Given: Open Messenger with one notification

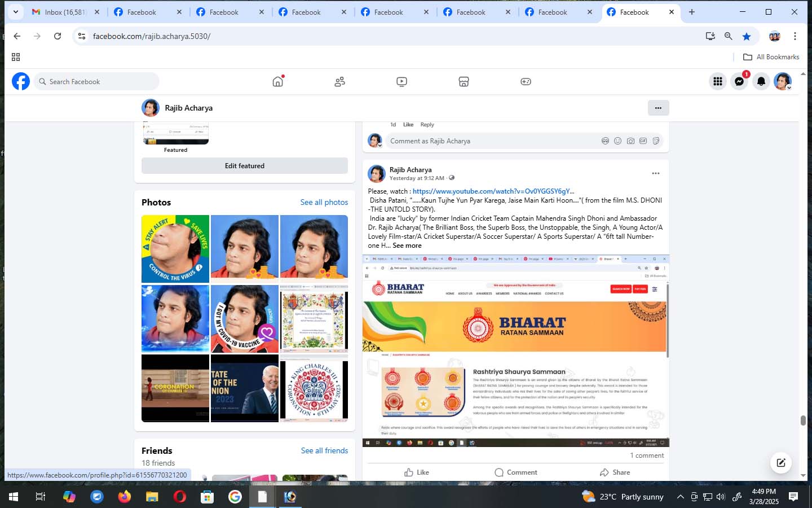Looking at the screenshot, I should point(739,81).
